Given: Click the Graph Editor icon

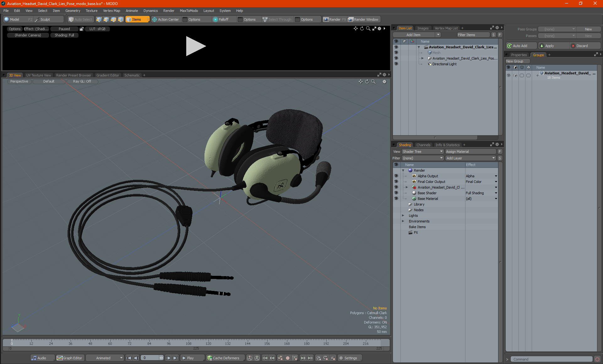Looking at the screenshot, I should pos(60,358).
